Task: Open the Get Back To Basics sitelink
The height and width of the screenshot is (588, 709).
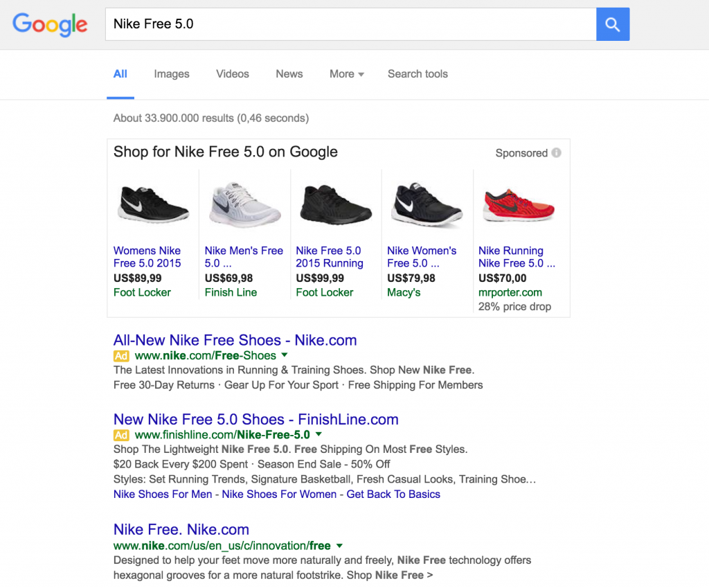Action: pos(393,494)
